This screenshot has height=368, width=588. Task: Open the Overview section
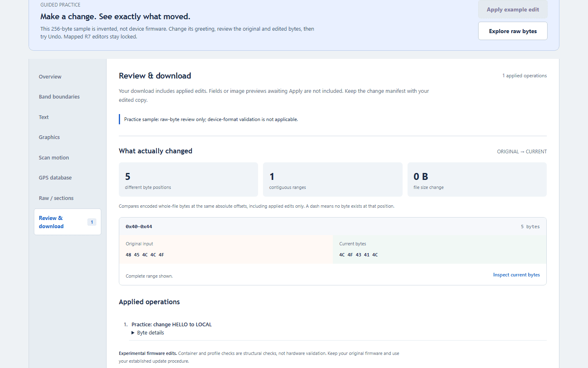tap(67, 76)
